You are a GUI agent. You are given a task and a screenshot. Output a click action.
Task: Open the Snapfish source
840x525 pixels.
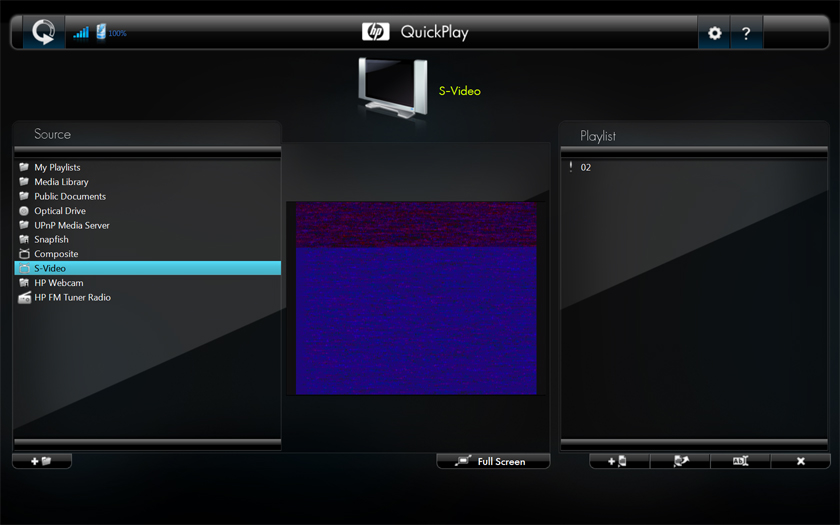[x=147, y=239]
